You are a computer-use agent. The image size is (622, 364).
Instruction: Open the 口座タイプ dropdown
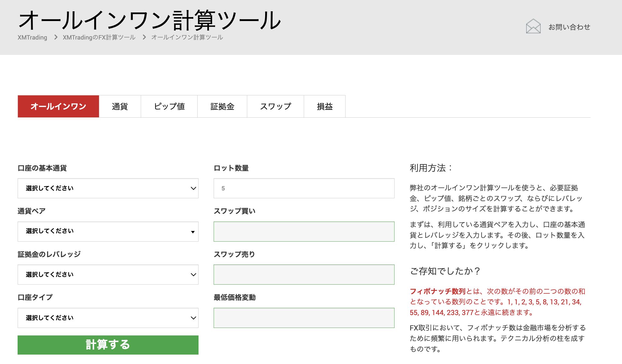click(x=108, y=318)
